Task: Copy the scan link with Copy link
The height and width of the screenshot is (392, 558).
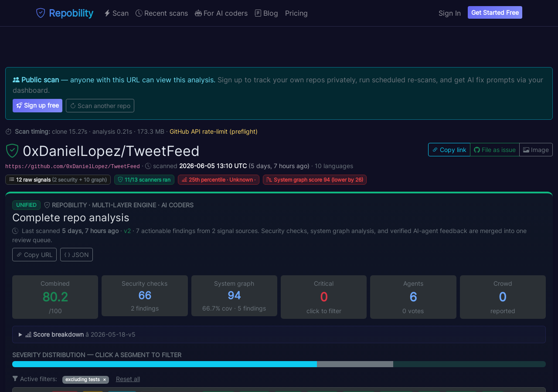Action: point(449,149)
